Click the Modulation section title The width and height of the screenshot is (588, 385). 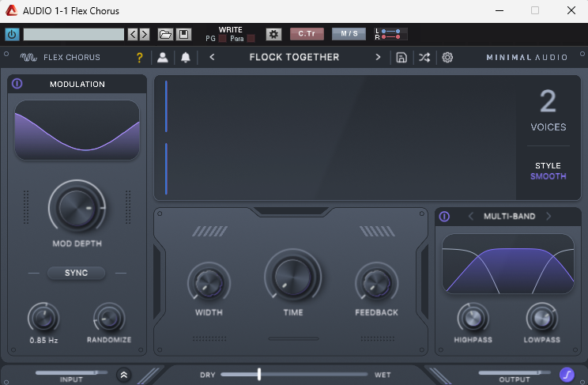point(77,84)
